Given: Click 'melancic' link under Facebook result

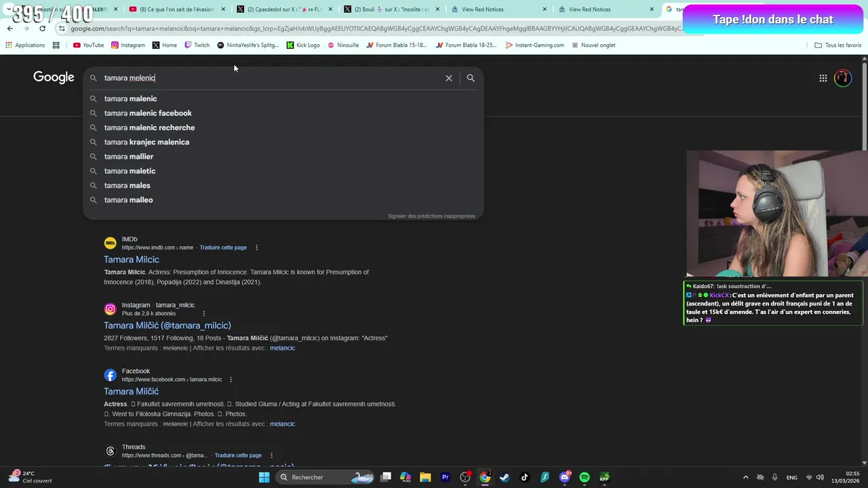Looking at the screenshot, I should 282,424.
